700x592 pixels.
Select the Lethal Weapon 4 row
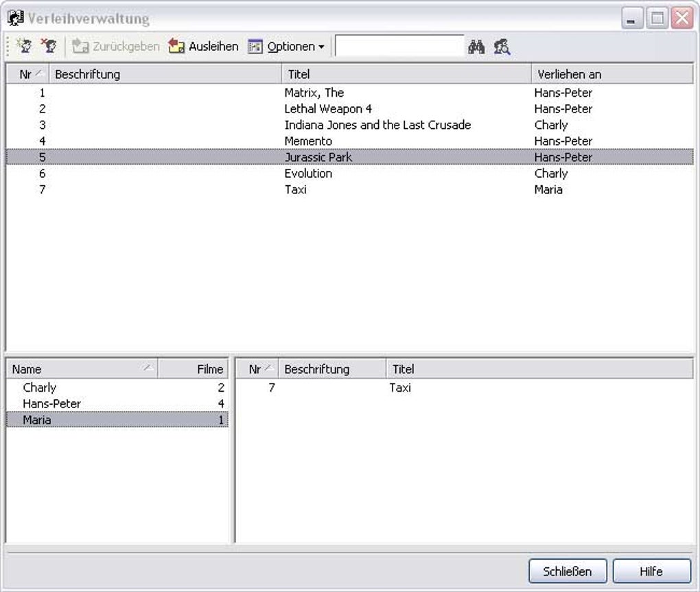[x=349, y=109]
